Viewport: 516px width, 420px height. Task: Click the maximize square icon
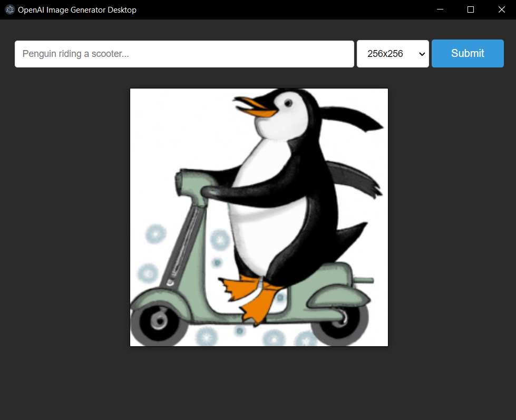471,9
